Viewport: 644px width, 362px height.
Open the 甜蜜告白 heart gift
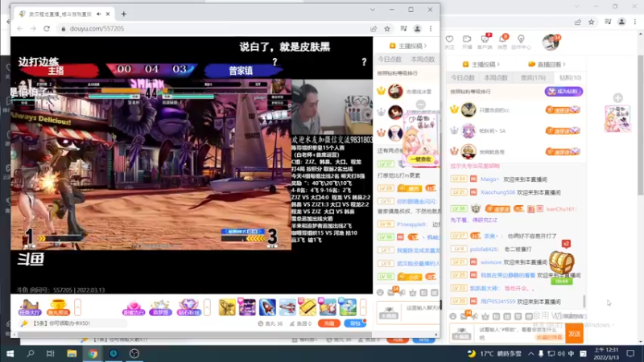[134, 307]
